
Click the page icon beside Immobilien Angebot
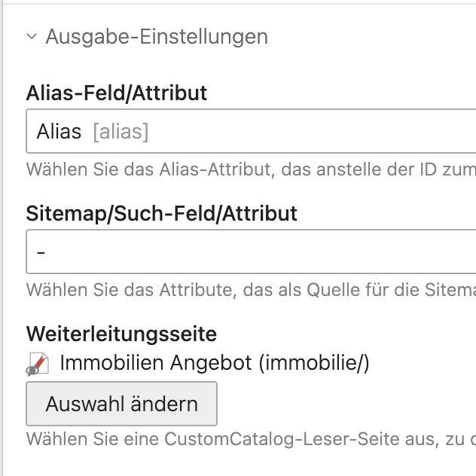coord(37,365)
